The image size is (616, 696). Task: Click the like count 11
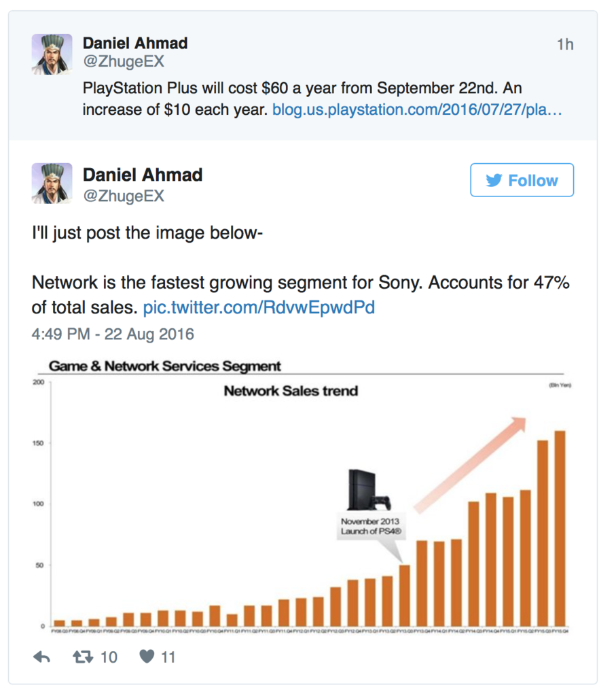pyautogui.click(x=168, y=657)
